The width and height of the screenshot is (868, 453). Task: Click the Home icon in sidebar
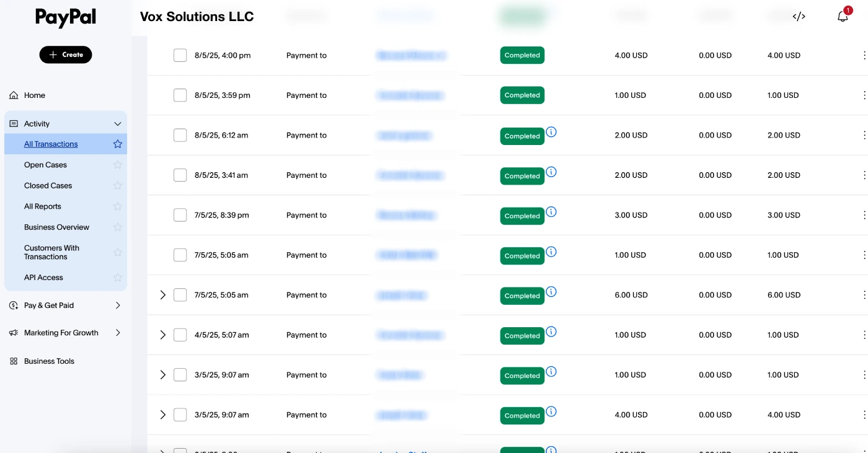pos(13,95)
